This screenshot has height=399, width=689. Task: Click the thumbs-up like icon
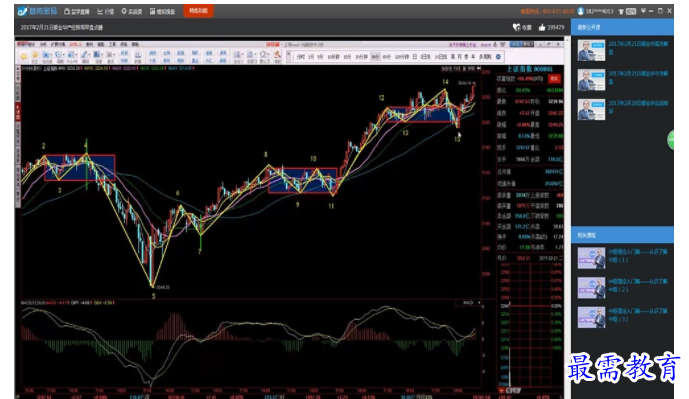tap(542, 27)
